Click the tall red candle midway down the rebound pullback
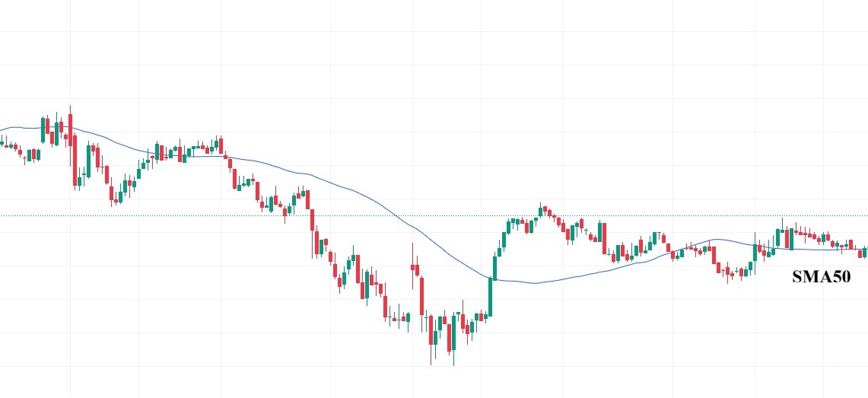This screenshot has height=398, width=868. click(604, 238)
